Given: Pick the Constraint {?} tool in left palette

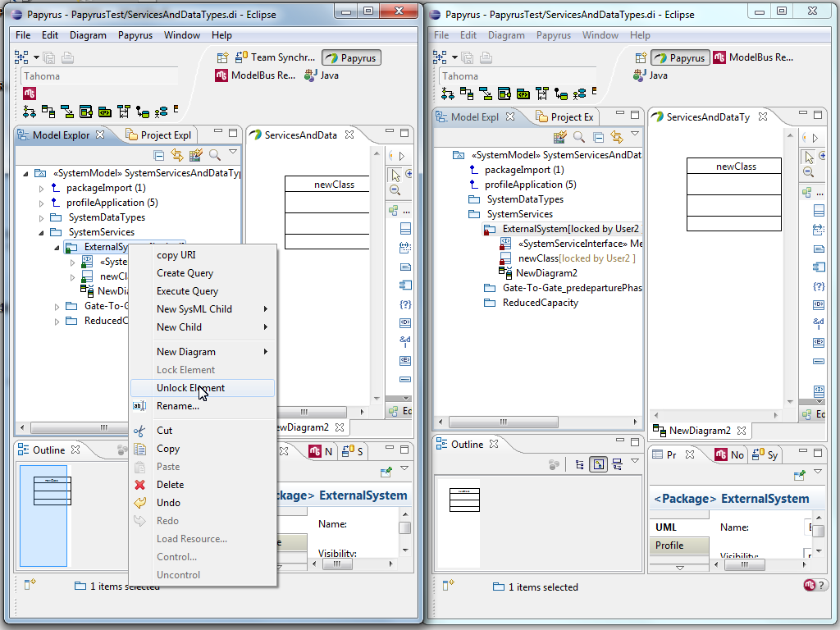Looking at the screenshot, I should [x=405, y=304].
